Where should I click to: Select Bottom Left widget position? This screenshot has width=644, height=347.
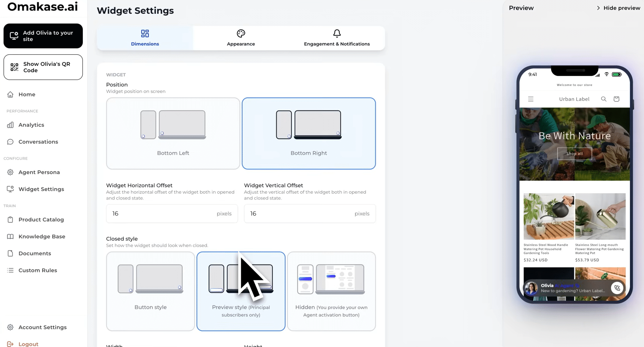[x=173, y=133]
